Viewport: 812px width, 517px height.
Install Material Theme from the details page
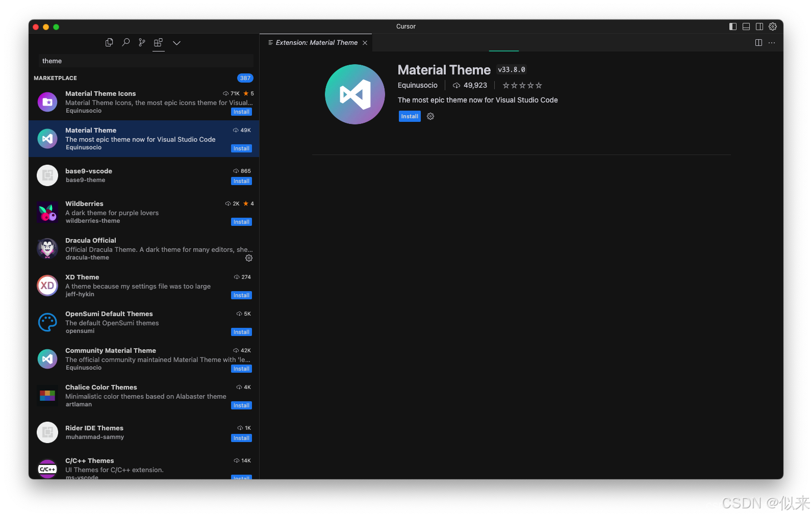click(x=410, y=116)
